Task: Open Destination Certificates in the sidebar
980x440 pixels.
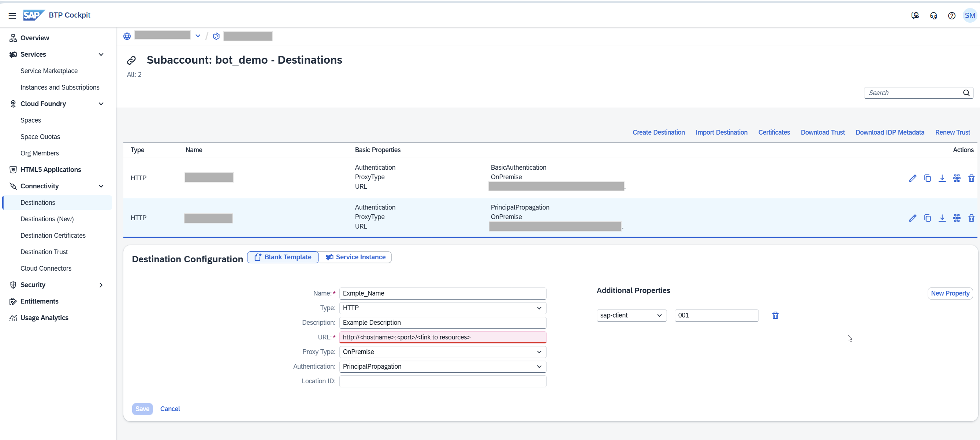Action: pos(53,236)
